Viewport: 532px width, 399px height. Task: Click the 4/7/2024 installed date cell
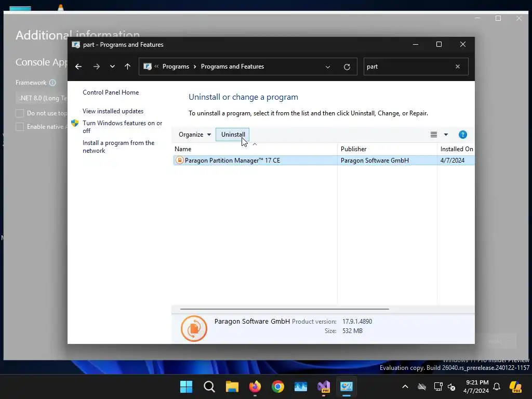(453, 161)
